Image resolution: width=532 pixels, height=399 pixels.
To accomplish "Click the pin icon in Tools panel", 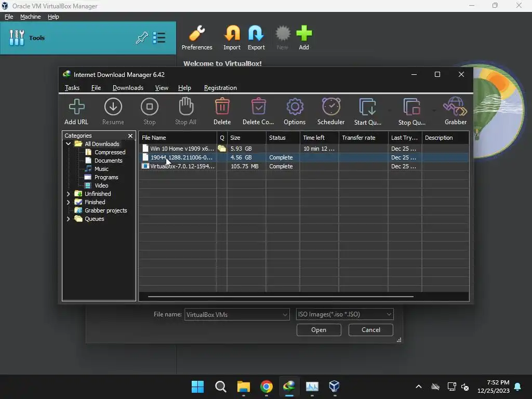I will coord(142,37).
